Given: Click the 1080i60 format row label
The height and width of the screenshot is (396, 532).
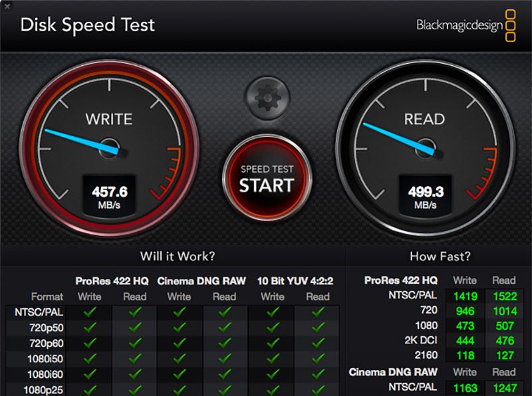Looking at the screenshot, I should tap(45, 375).
